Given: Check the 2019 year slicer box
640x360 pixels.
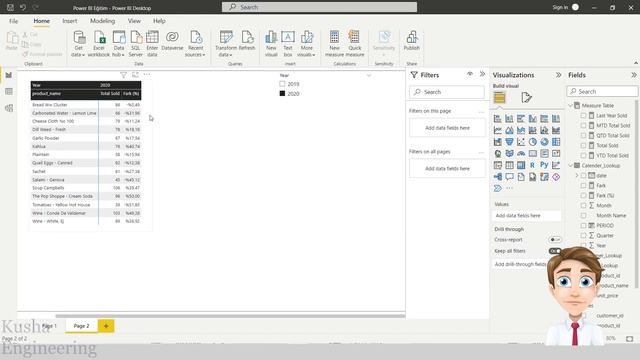Looking at the screenshot, I should (282, 84).
